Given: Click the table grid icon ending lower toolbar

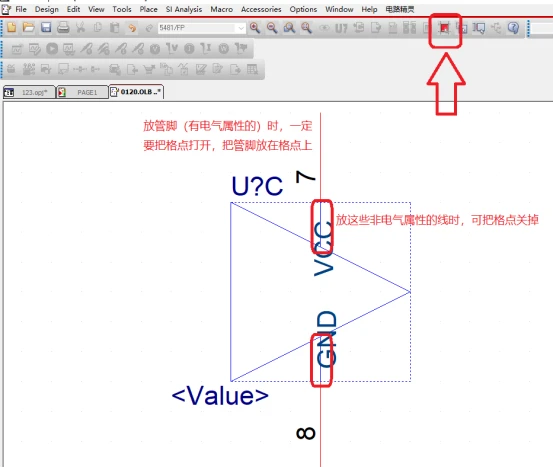Looking at the screenshot, I should (x=252, y=69).
